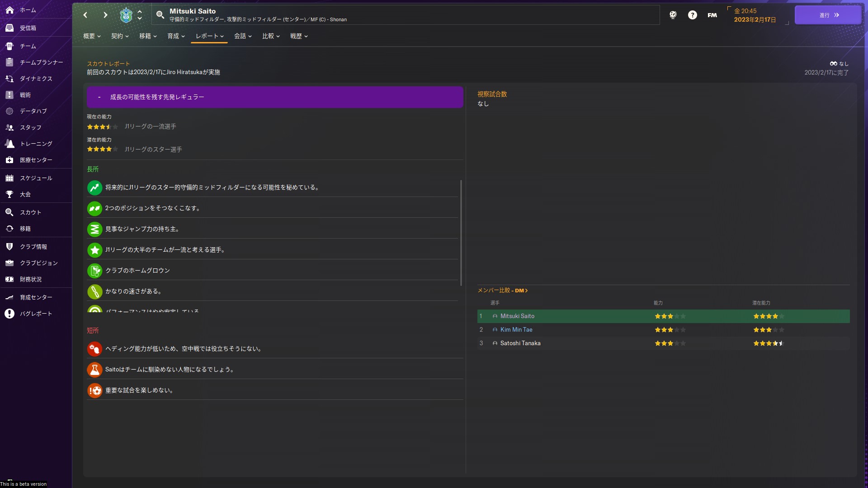868x488 pixels.
Task: Click the binoculars scouting status icon
Action: click(833, 64)
